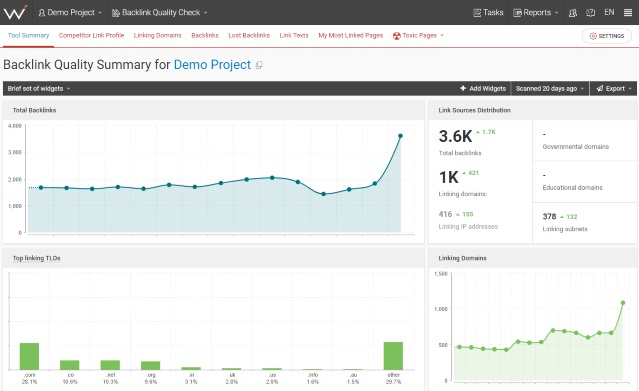The height and width of the screenshot is (391, 639).
Task: Click the Settings button
Action: [607, 36]
